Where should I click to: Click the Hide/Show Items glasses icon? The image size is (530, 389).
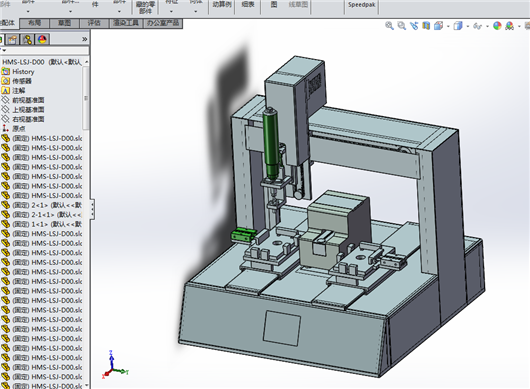477,26
